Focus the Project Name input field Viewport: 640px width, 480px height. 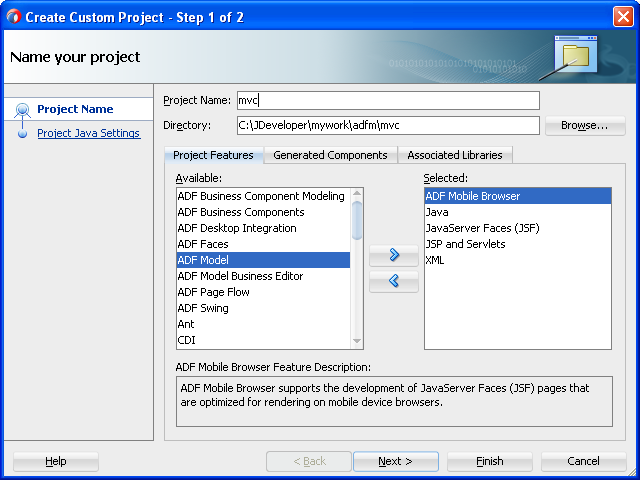pyautogui.click(x=388, y=100)
